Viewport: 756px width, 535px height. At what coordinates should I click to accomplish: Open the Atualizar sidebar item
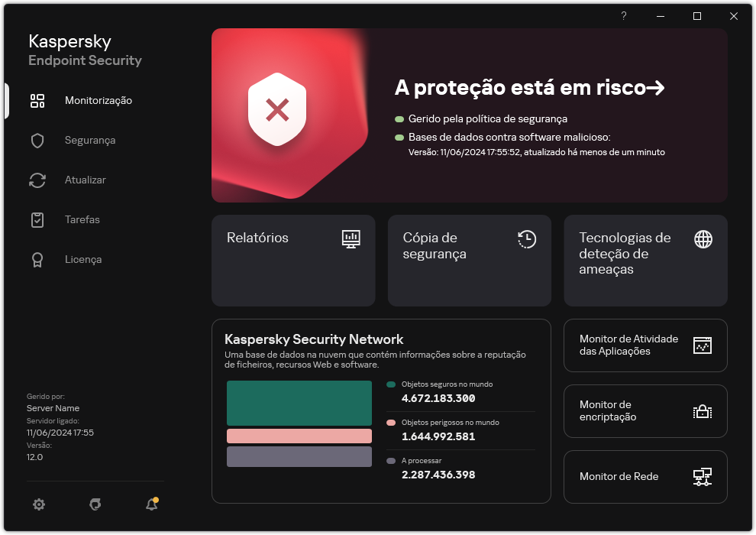coord(85,180)
